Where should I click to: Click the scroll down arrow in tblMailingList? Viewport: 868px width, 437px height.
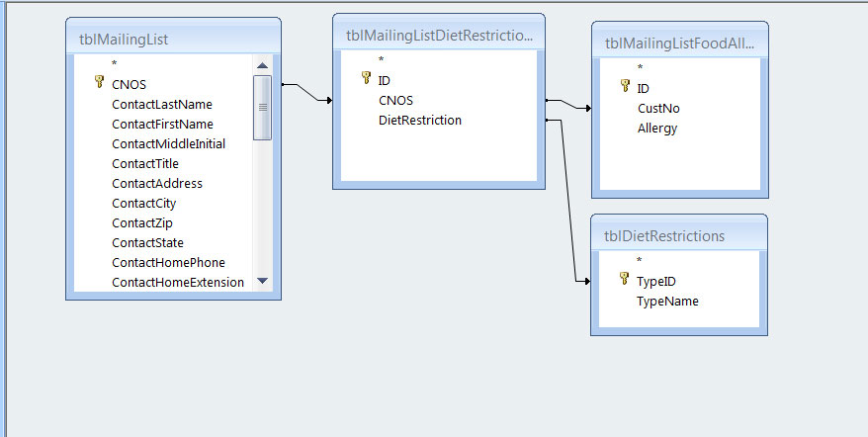click(262, 281)
